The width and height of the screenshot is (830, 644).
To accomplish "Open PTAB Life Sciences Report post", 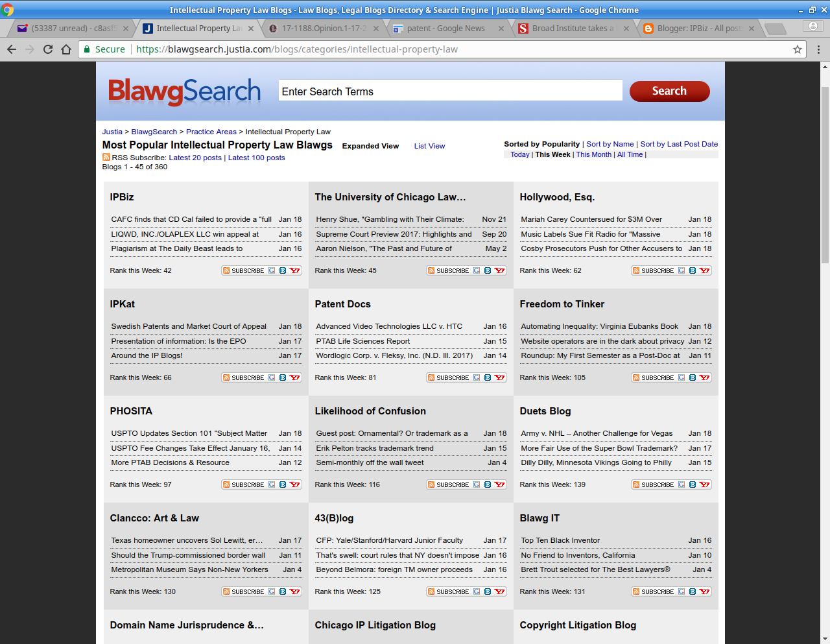I will click(x=363, y=341).
